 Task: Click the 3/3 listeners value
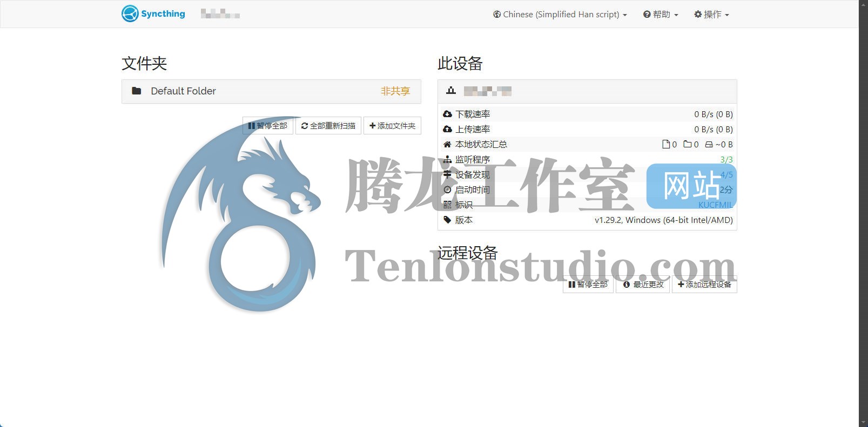726,160
